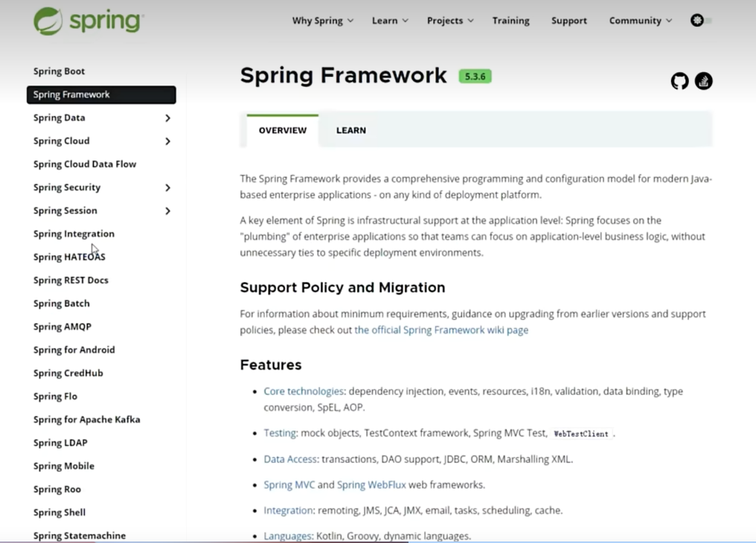Open Spring for Apache Kafka in sidebar
Viewport: 756px width, 543px height.
coord(86,420)
